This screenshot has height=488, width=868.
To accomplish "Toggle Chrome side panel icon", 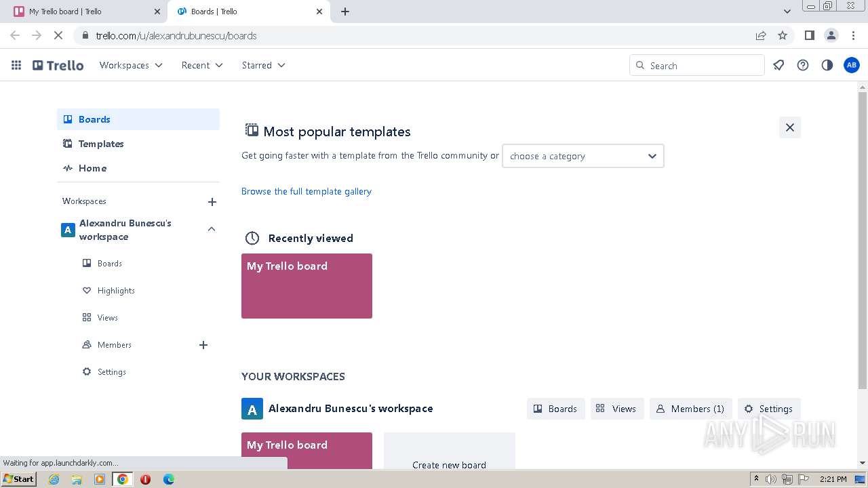I will pos(809,35).
